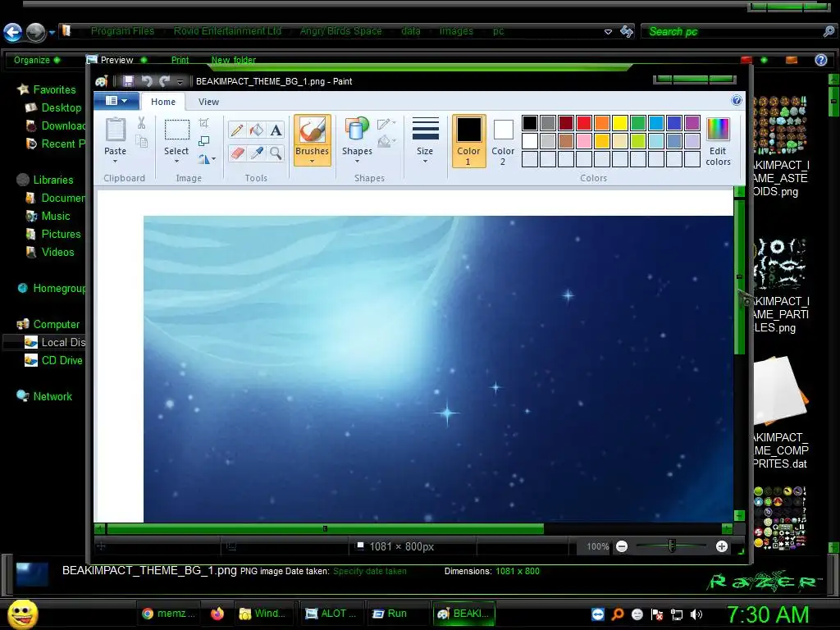Switch to the View ribbon tab
Screen dimensions: 840x630
(x=208, y=102)
